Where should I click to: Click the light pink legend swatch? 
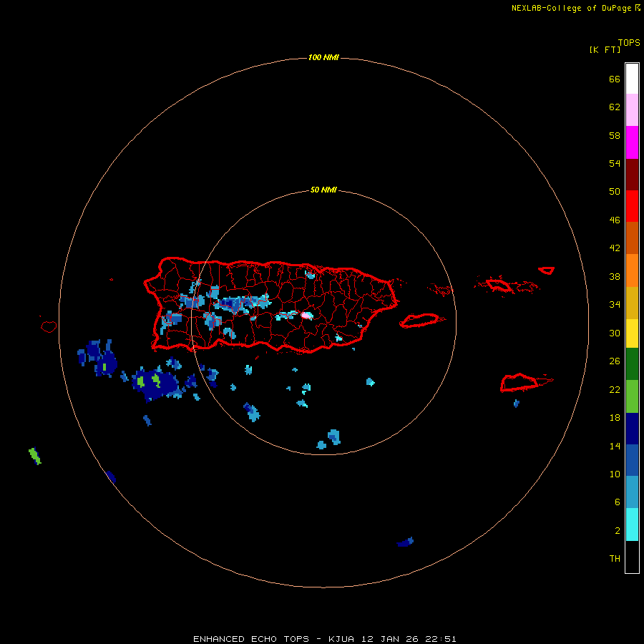pos(632,109)
